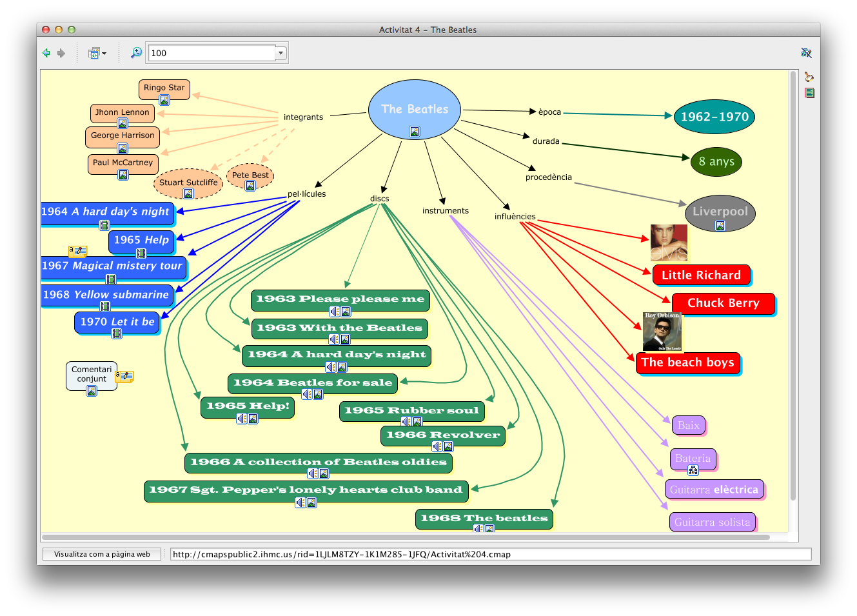The height and width of the screenshot is (616, 857).
Task: Expand the open windows dropdown in toolbar
Action: [97, 53]
